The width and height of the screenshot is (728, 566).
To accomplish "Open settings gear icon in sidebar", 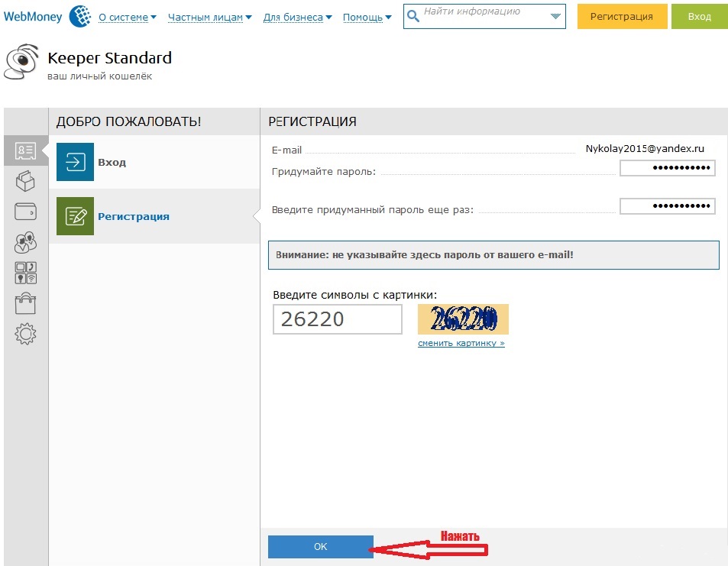I will [x=26, y=334].
